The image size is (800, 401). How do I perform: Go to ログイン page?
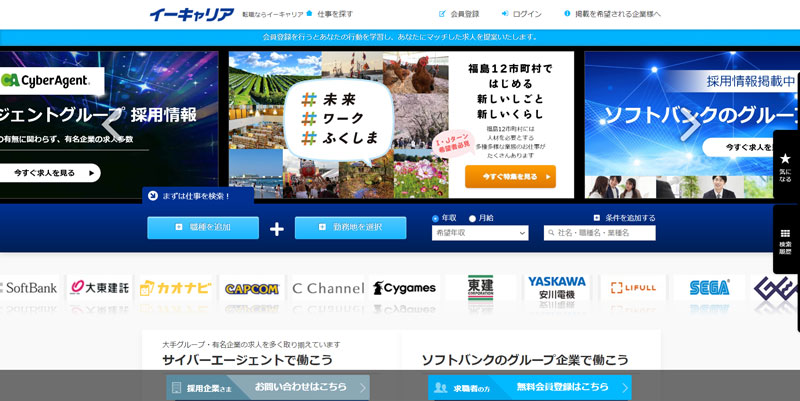pos(521,14)
